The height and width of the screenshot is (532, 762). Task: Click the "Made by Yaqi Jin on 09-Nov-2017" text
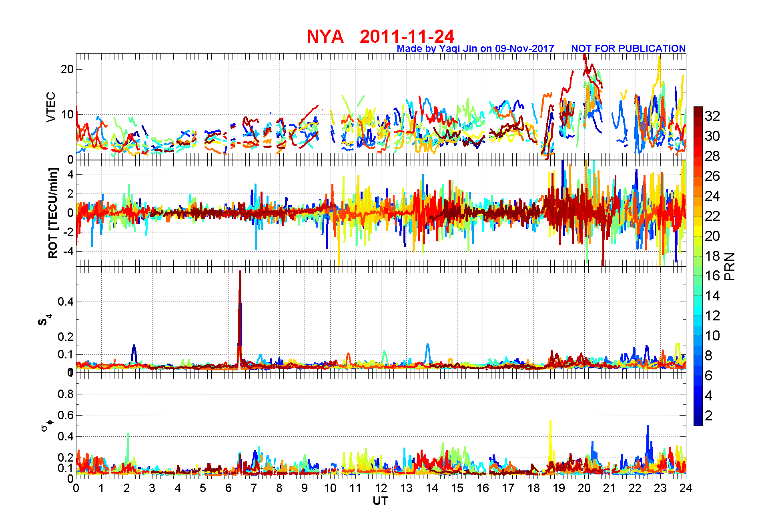tap(475, 49)
